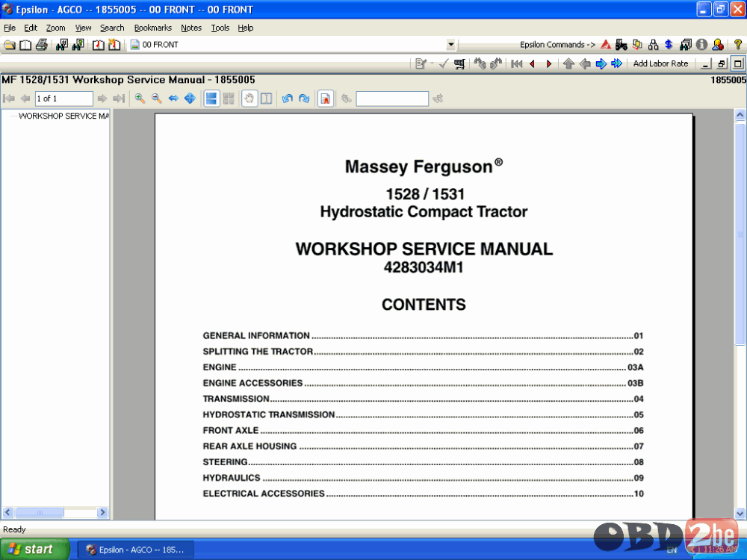This screenshot has height=560, width=747.
Task: Click the viewer zoom in magnifier
Action: click(140, 99)
